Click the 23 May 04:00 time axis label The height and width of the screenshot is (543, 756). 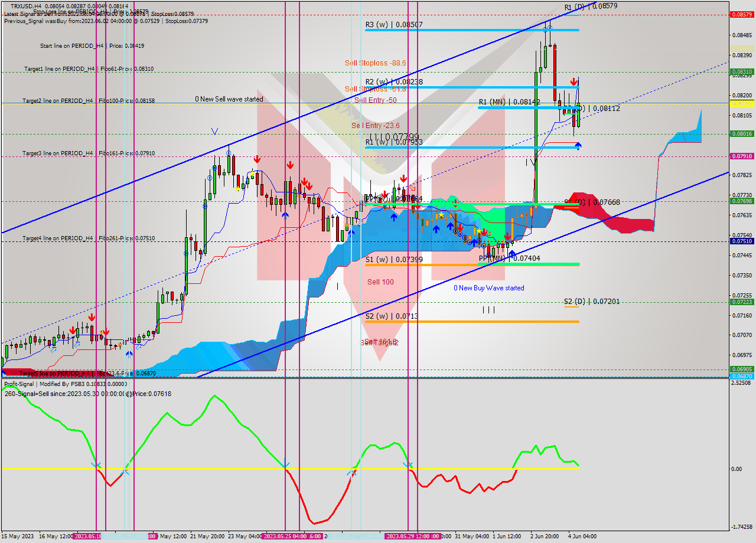(245, 537)
